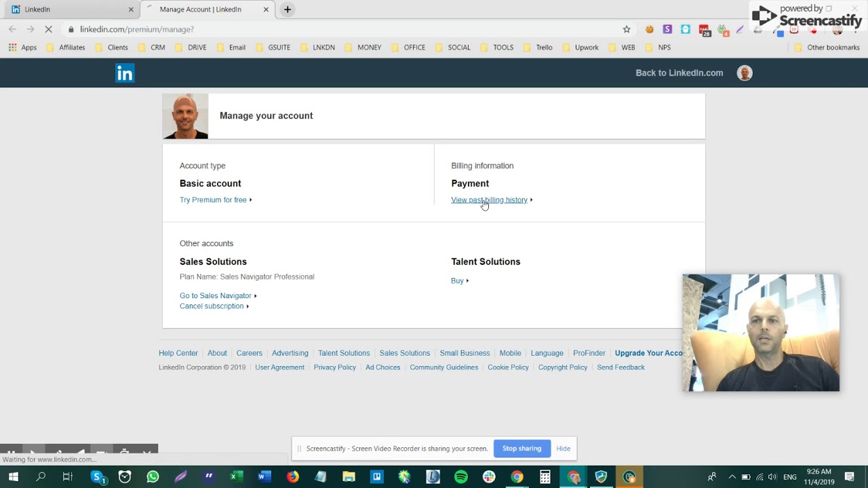Screen dimensions: 868x488
Task: Hide the Screencastify sharing bar
Action: tap(564, 449)
